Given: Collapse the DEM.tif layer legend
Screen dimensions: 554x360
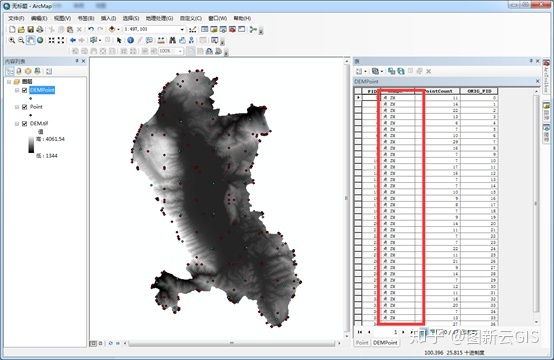Looking at the screenshot, I should click(17, 124).
